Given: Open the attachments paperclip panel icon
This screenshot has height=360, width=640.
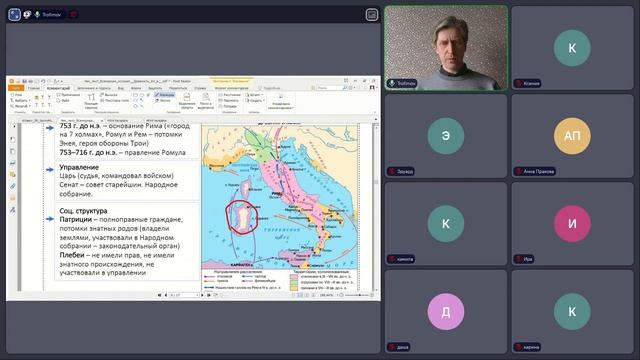Looking at the screenshot, I should (13, 186).
